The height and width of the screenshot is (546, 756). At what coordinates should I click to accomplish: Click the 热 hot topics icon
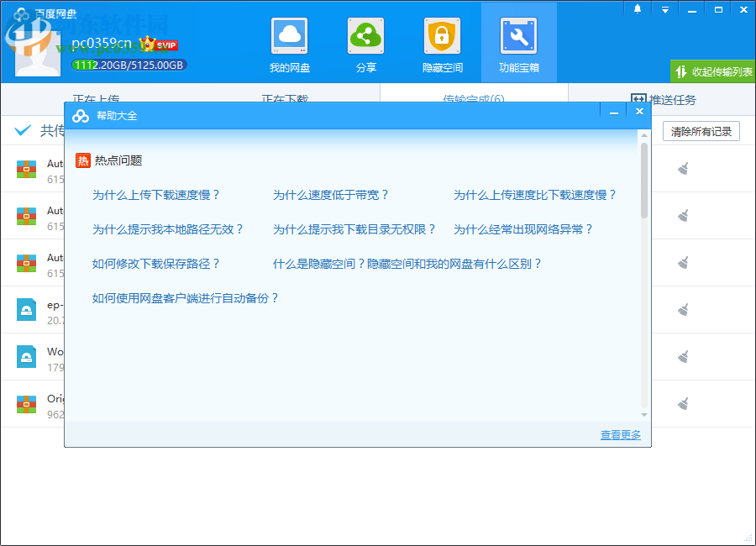pyautogui.click(x=83, y=160)
